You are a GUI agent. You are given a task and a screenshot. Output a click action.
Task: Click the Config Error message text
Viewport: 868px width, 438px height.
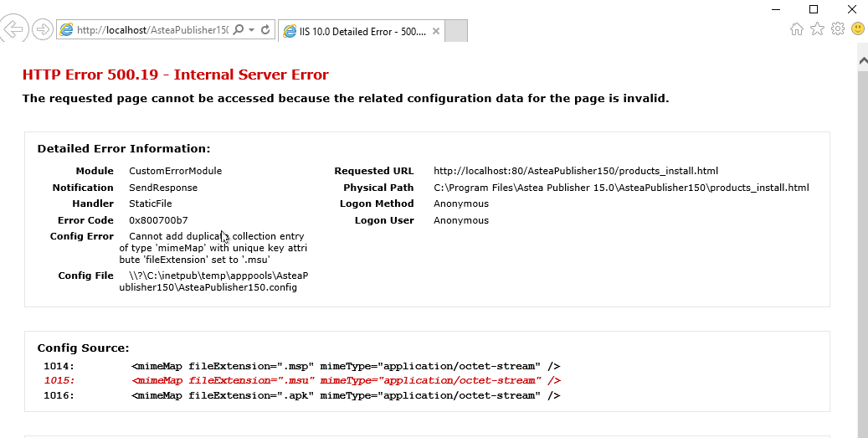[213, 248]
